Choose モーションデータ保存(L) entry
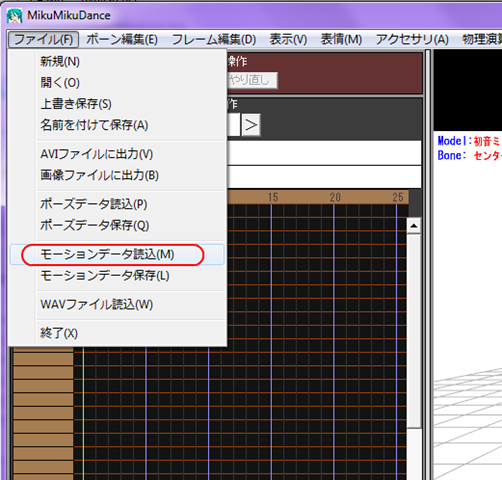The height and width of the screenshot is (480, 502). (x=117, y=276)
